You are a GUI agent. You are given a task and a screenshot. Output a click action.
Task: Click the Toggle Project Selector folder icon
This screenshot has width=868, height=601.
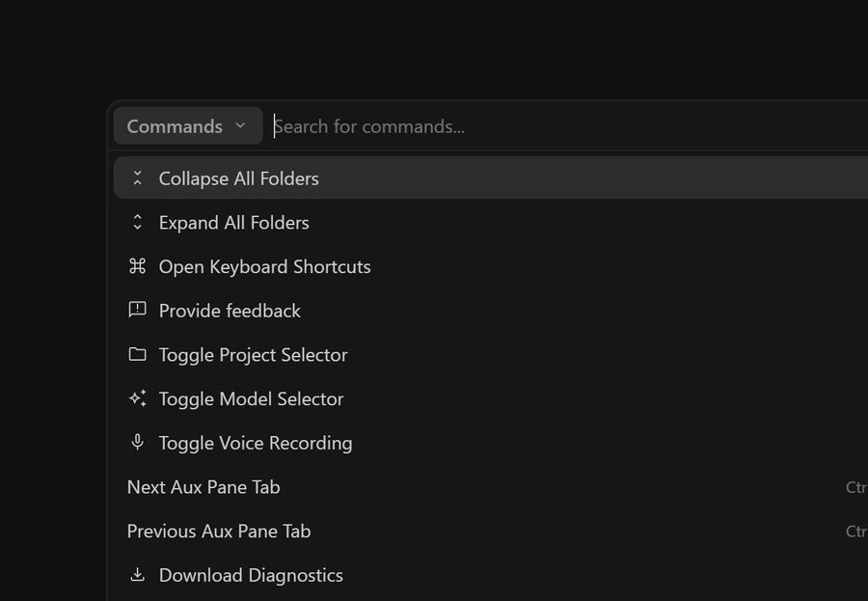click(x=137, y=354)
